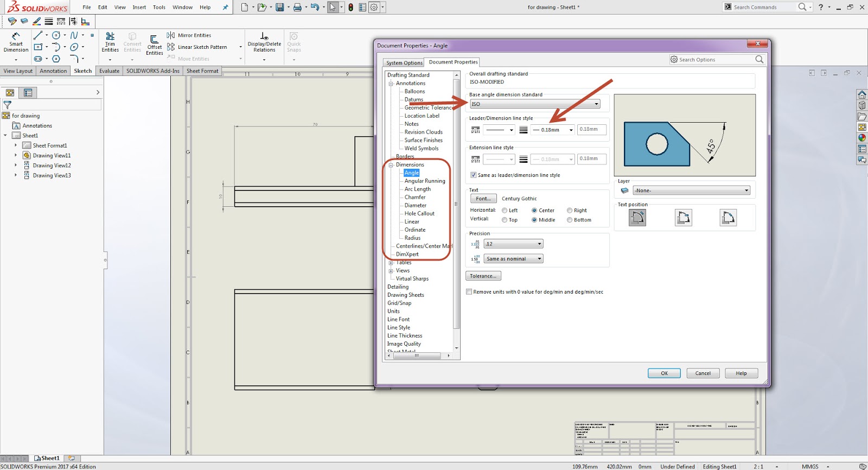Select Left horizontal text alignment
Viewport: 868px width, 470px height.
point(505,211)
